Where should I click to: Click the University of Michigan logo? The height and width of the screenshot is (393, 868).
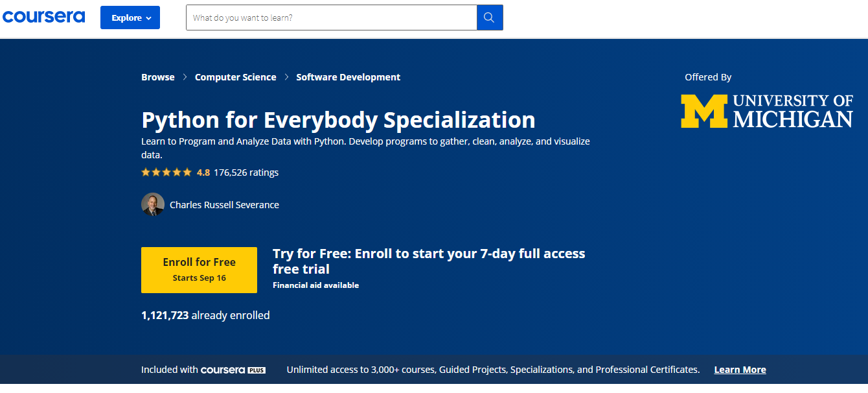(767, 110)
